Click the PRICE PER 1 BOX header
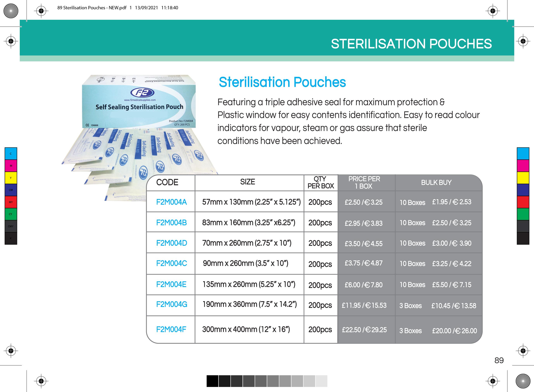Viewport: 534px width, 392px height. 364,183
